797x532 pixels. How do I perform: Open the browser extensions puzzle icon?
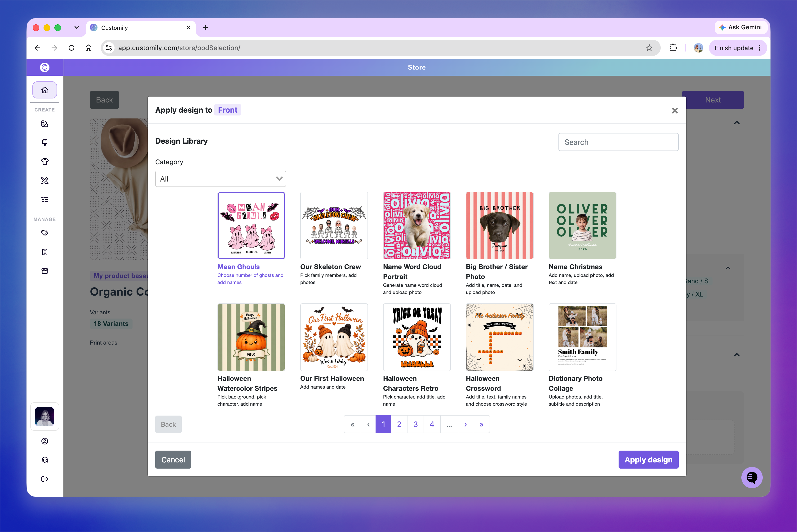pos(673,48)
